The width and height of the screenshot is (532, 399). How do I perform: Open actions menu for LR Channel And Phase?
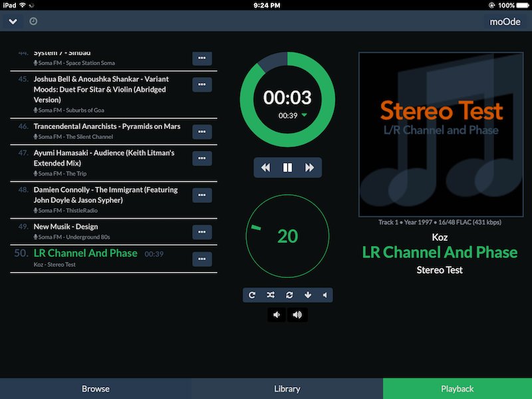(x=202, y=259)
